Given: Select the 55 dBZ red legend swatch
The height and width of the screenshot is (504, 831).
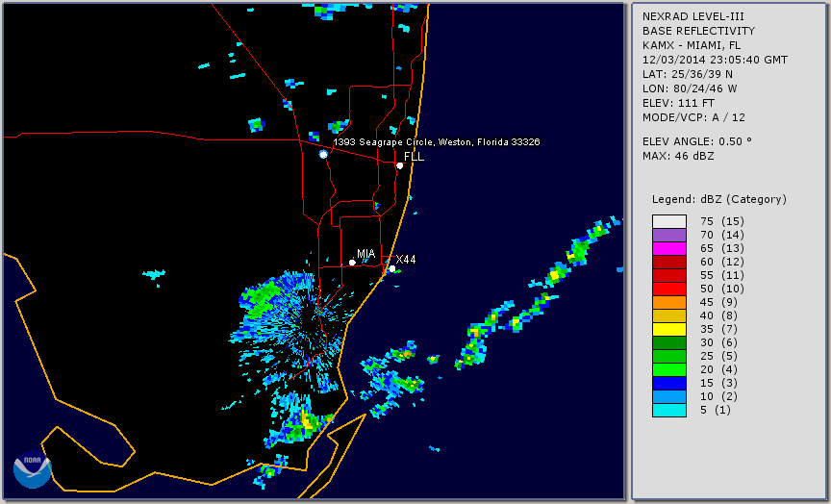Looking at the screenshot, I should tap(669, 276).
